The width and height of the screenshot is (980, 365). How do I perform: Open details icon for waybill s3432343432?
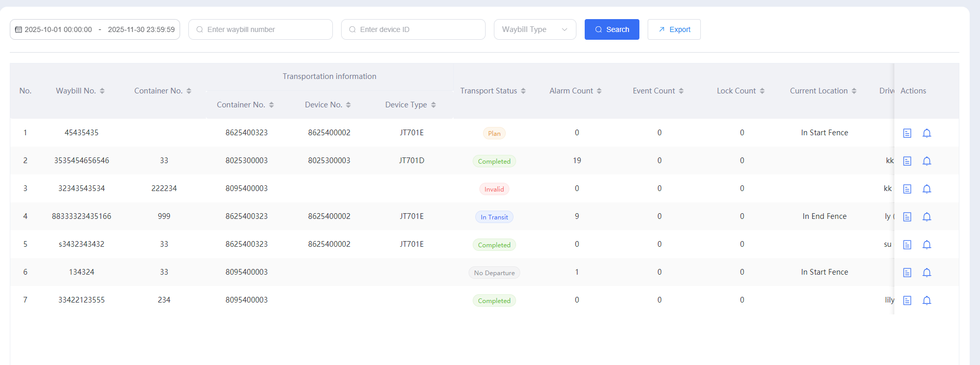(907, 245)
